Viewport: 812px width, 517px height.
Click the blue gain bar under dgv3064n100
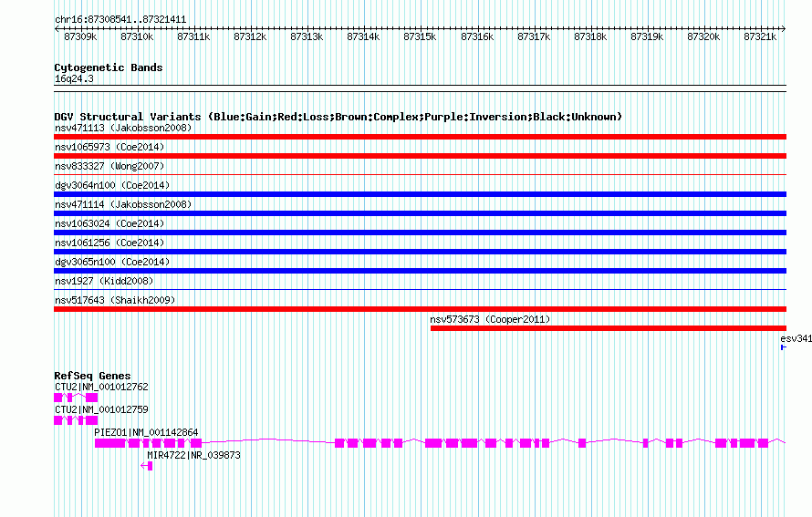point(420,194)
